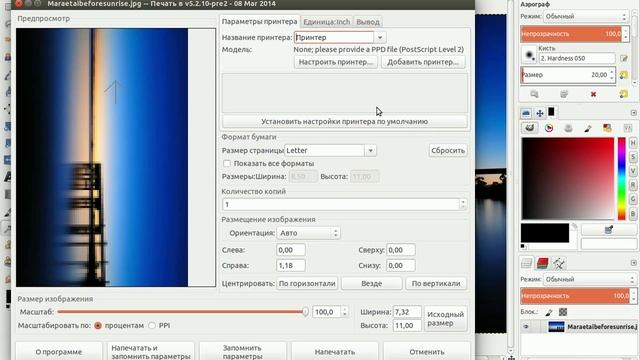
Task: Select the B blue channel toggle
Action: tap(633, 214)
